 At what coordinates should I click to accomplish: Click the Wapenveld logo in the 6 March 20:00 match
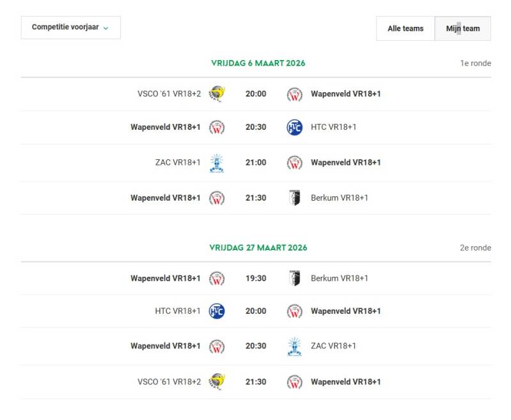click(294, 94)
